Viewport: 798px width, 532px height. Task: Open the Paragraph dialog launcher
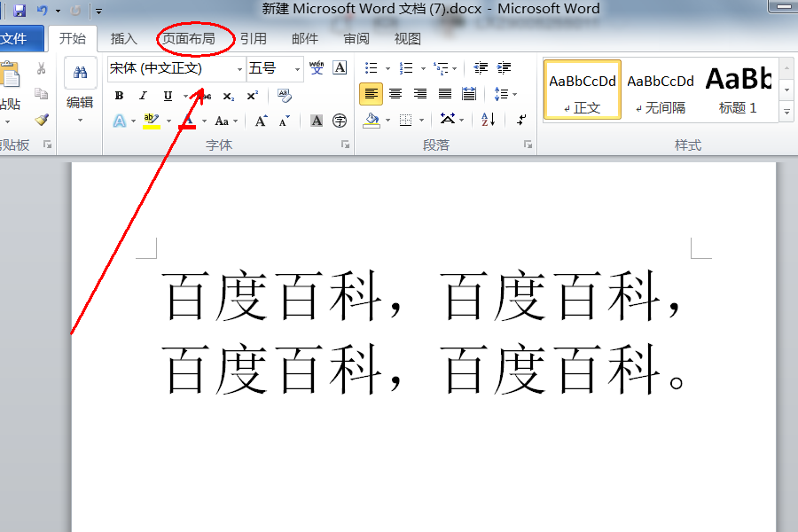pos(528,145)
